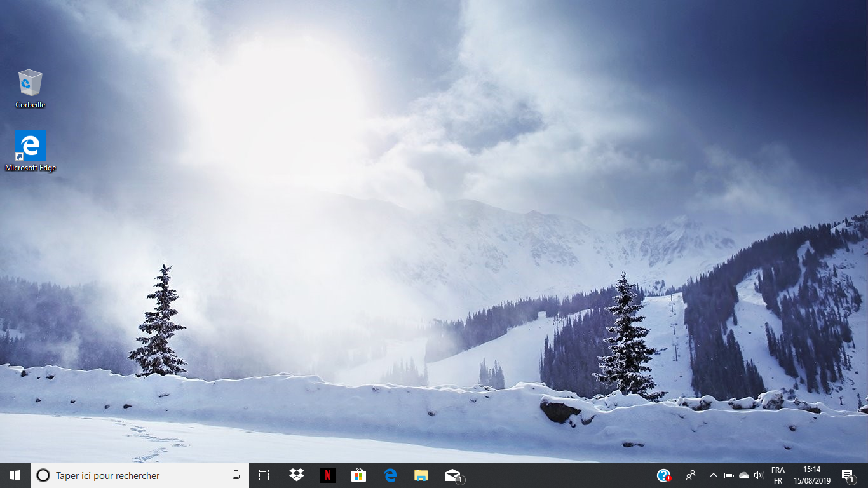The height and width of the screenshot is (488, 868).
Task: Open the OneDrive cloud tray icon
Action: coord(743,475)
